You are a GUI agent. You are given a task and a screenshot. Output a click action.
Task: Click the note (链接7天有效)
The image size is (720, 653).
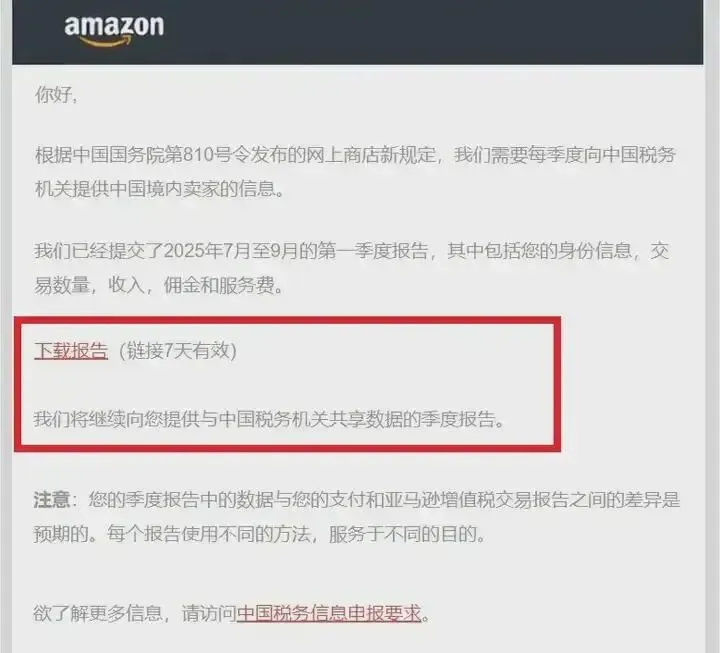tap(177, 351)
